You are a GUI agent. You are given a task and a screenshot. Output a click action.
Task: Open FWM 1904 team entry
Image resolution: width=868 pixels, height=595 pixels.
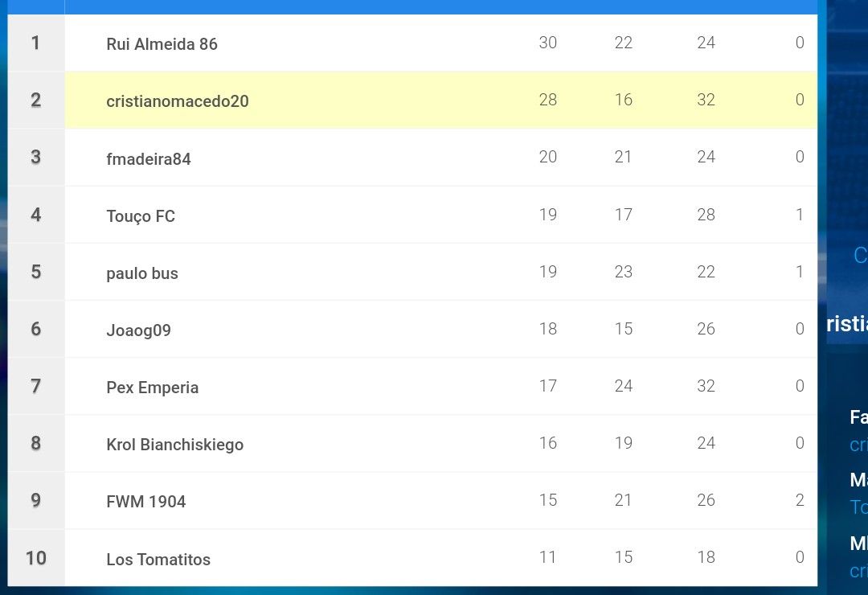pos(146,502)
